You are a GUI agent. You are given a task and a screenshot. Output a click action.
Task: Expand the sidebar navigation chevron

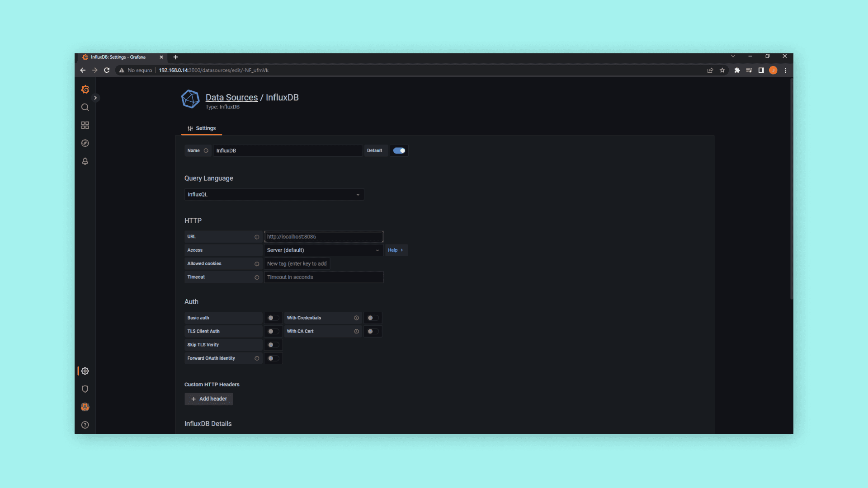click(x=95, y=98)
